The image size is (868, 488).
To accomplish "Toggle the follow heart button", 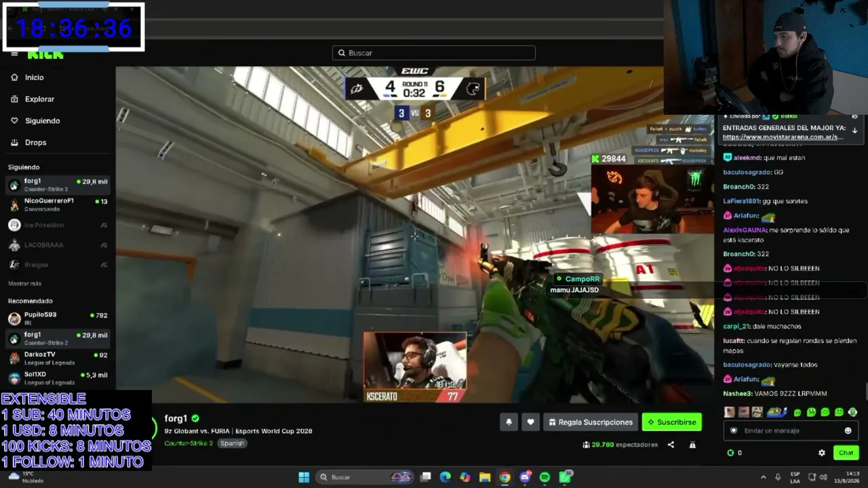I will click(x=530, y=422).
